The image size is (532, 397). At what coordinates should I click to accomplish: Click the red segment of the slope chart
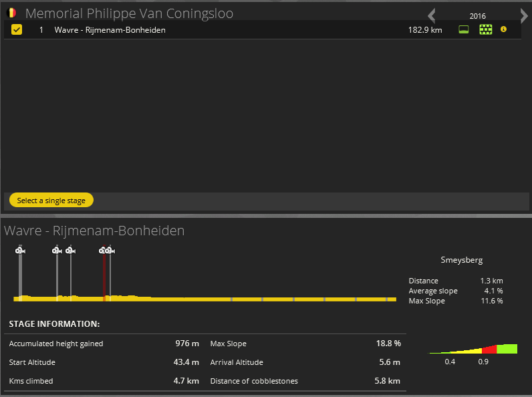[489, 349]
